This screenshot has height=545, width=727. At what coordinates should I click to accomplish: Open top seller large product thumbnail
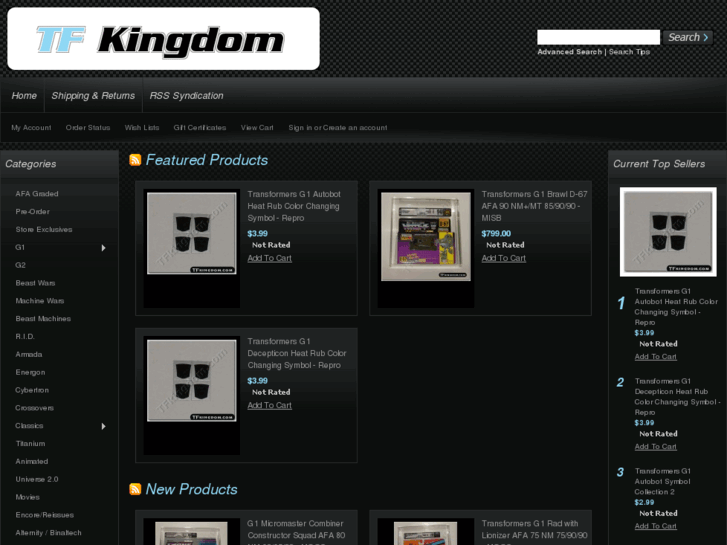pos(668,232)
